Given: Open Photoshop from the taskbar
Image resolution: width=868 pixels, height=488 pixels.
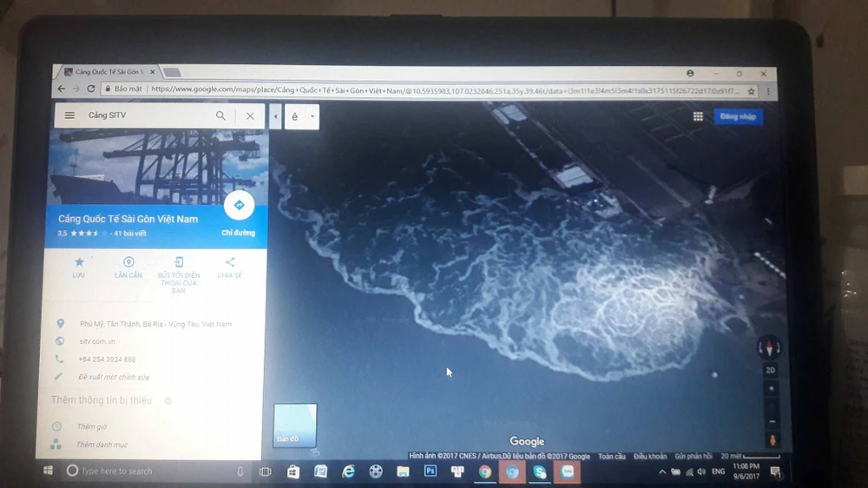Looking at the screenshot, I should (431, 471).
